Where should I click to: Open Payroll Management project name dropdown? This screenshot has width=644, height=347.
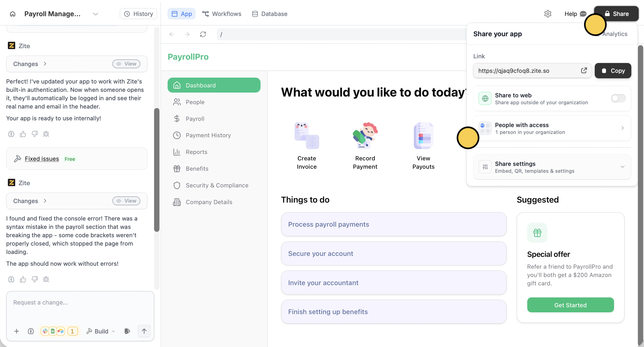coord(95,14)
